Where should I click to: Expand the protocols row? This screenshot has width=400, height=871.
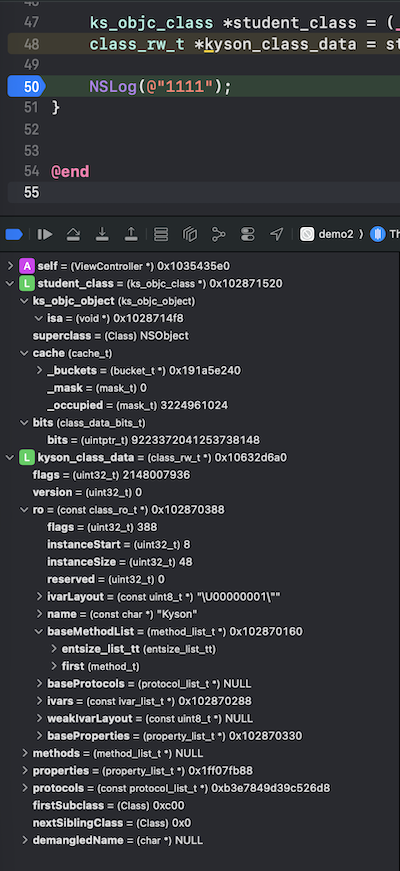tap(24, 788)
